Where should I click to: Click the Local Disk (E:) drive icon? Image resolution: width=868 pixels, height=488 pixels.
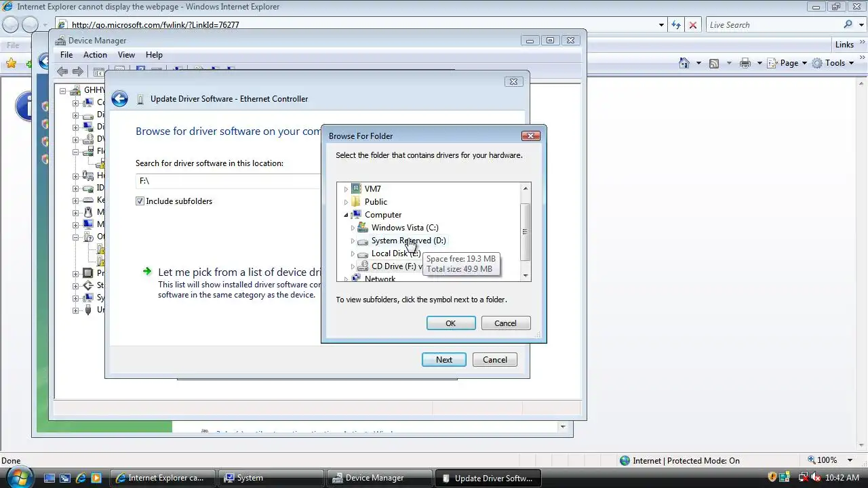[x=363, y=253]
